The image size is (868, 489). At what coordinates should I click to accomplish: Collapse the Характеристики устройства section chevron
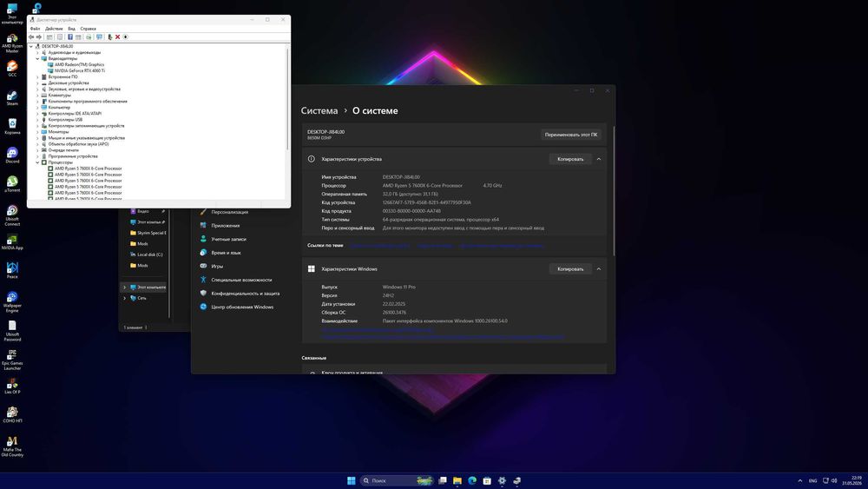point(598,159)
